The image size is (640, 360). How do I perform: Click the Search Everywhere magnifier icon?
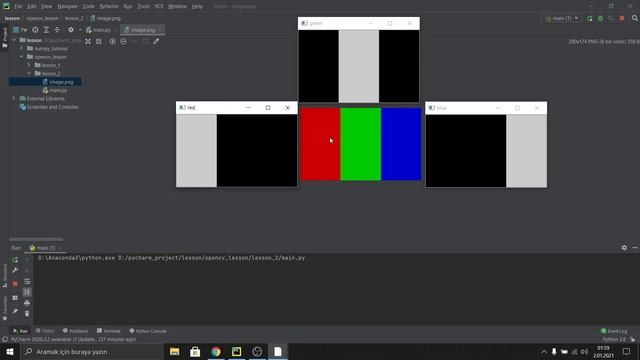point(635,18)
